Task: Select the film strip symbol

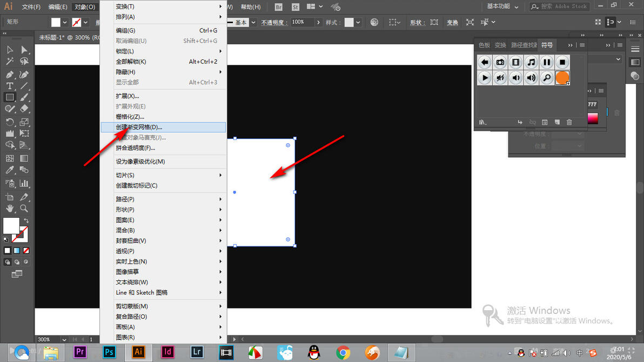Action: (x=515, y=63)
